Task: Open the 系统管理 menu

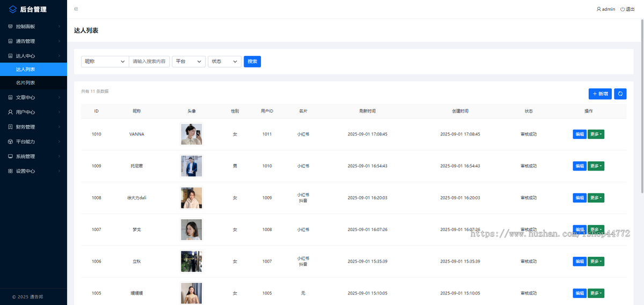Action: coord(33,157)
